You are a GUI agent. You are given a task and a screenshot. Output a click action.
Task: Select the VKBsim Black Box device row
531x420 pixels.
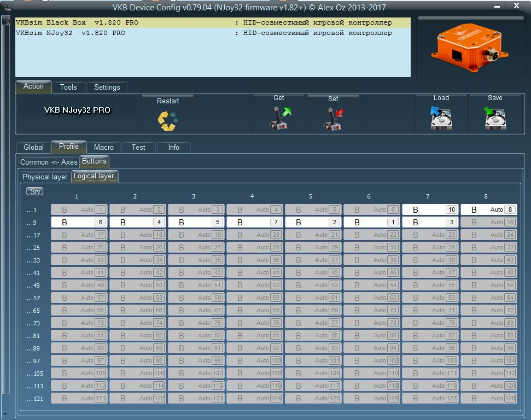tap(213, 22)
